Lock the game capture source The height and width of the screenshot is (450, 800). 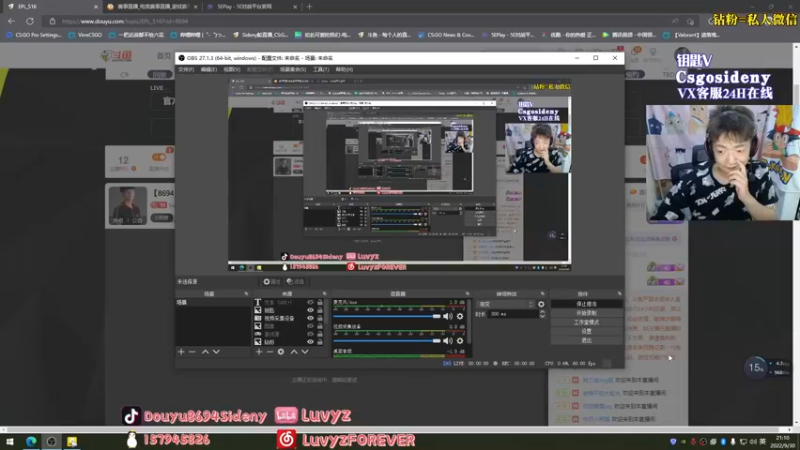pos(320,334)
